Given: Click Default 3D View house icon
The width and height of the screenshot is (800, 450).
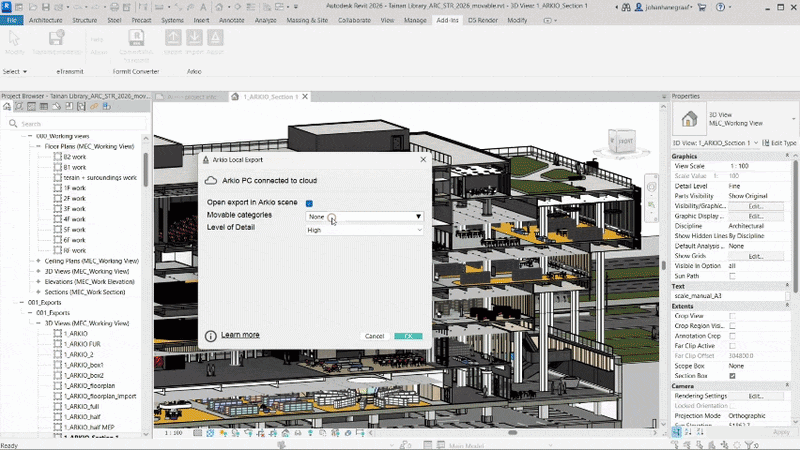Looking at the screenshot, I should 219,7.
